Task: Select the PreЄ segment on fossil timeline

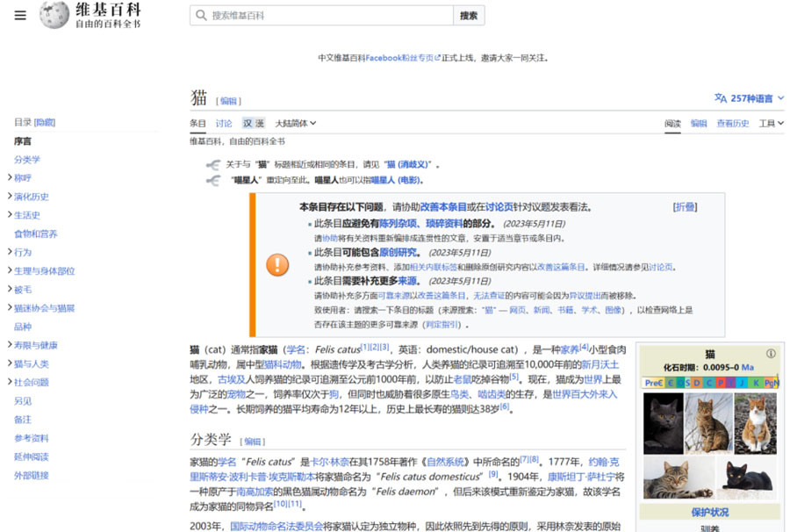Action: tap(654, 383)
